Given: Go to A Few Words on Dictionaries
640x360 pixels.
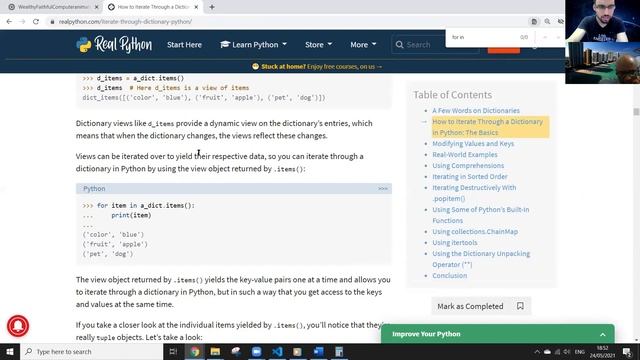Looking at the screenshot, I should coord(476,111).
